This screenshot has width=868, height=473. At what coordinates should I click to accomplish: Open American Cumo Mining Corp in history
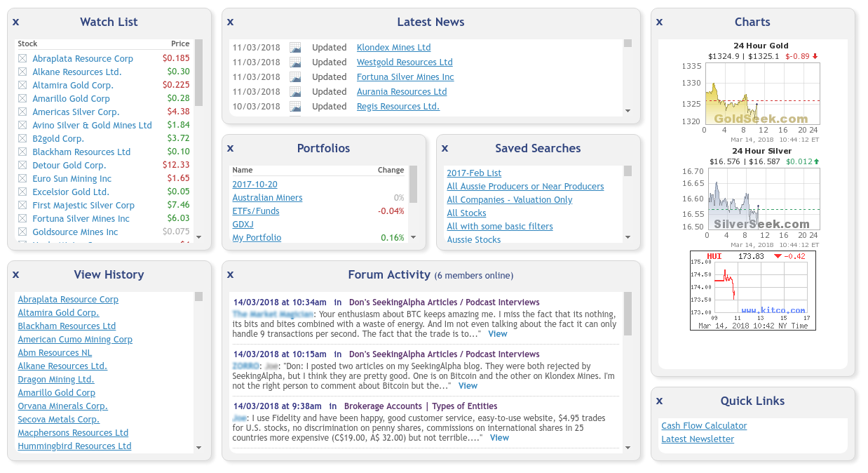tap(75, 340)
